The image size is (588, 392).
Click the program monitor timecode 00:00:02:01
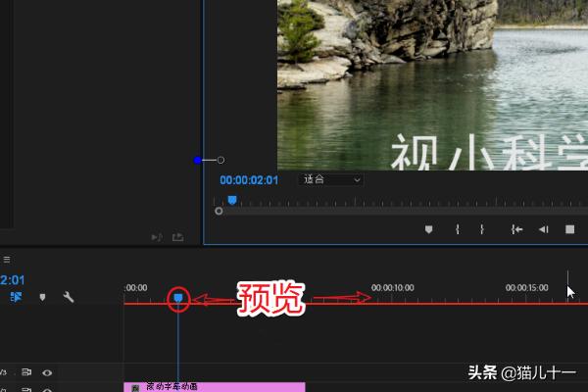click(x=249, y=180)
